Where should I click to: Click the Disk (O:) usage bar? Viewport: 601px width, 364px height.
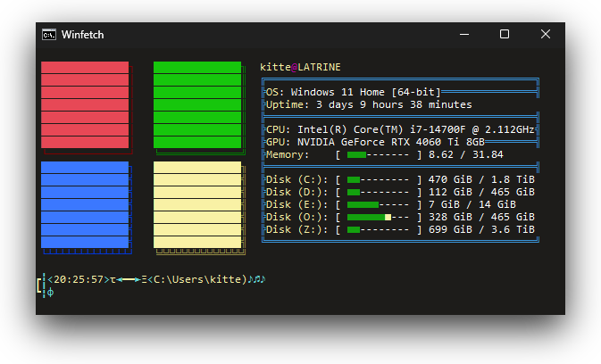pyautogui.click(x=378, y=217)
